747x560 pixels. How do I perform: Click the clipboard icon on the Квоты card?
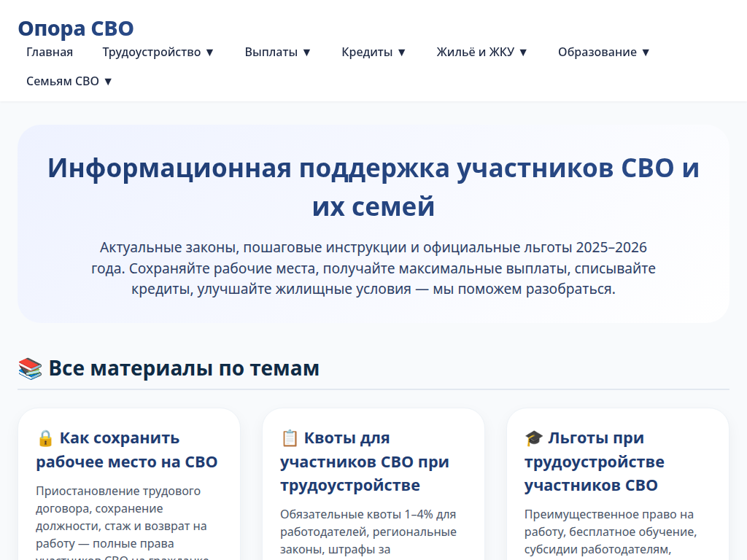pyautogui.click(x=290, y=438)
